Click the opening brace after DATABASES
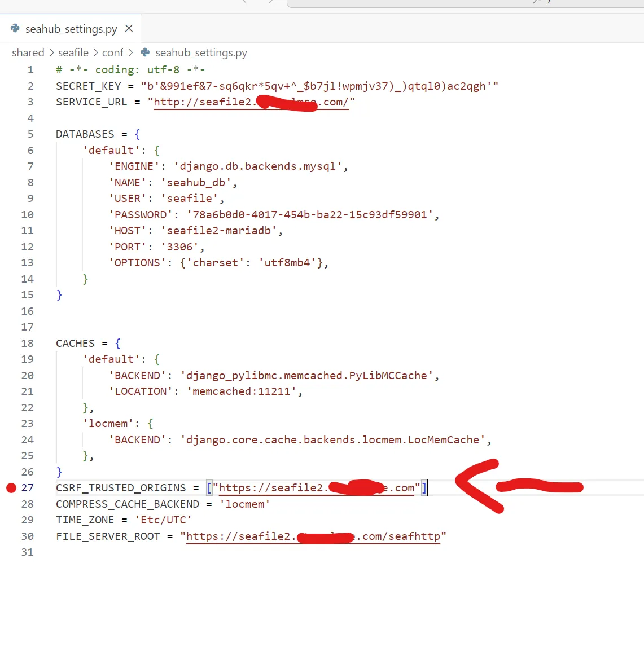The width and height of the screenshot is (644, 660). [x=137, y=134]
